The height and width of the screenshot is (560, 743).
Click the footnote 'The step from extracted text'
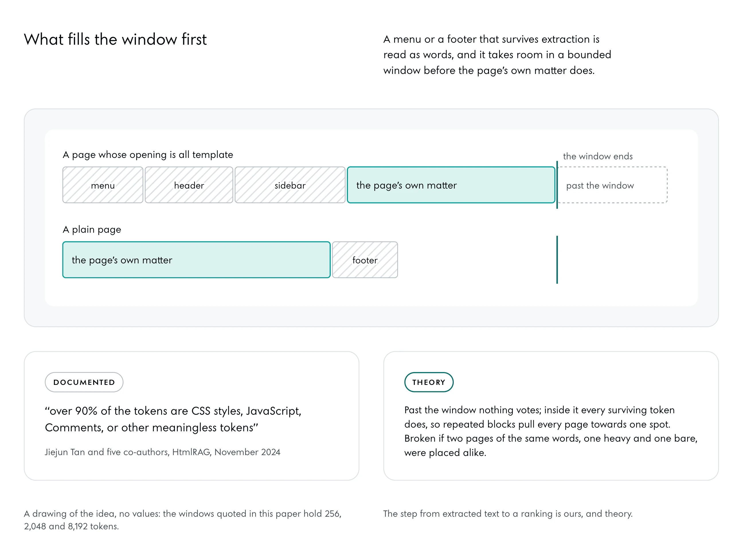coord(508,514)
